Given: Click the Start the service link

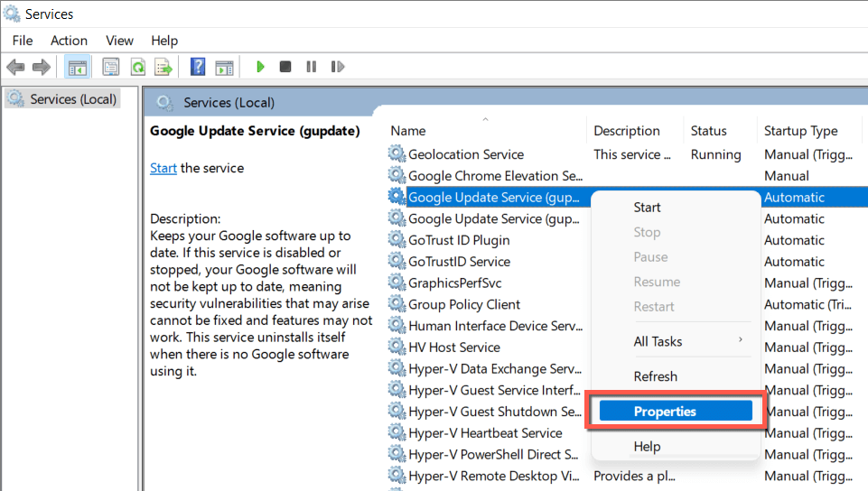Looking at the screenshot, I should click(x=163, y=168).
